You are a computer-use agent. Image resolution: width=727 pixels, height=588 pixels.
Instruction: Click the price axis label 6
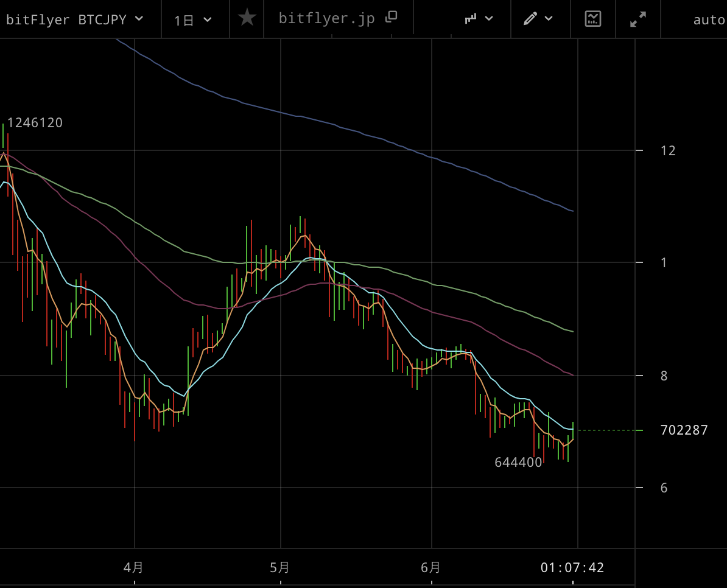tap(664, 488)
